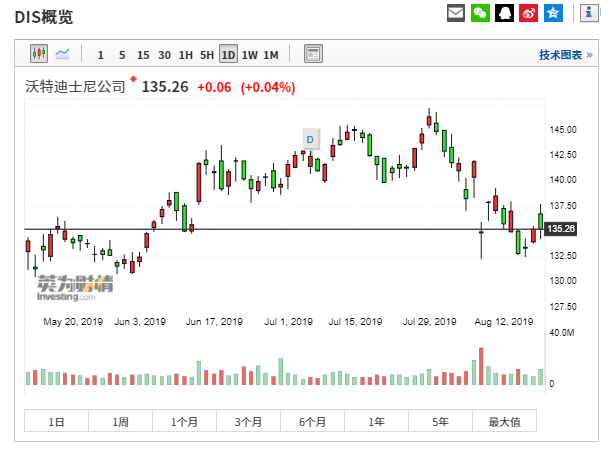Choose the 最大值 time range tab

point(504,421)
